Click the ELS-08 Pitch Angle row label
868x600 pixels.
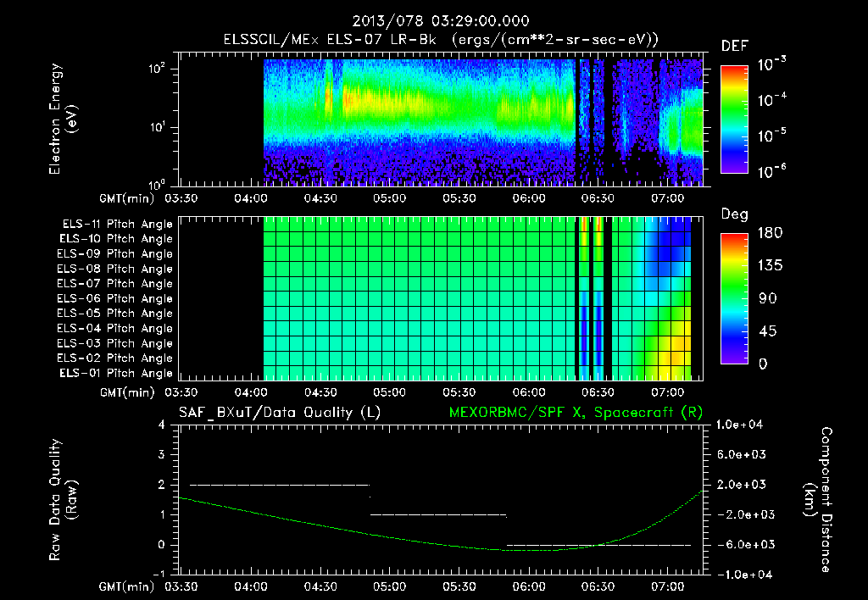click(114, 269)
